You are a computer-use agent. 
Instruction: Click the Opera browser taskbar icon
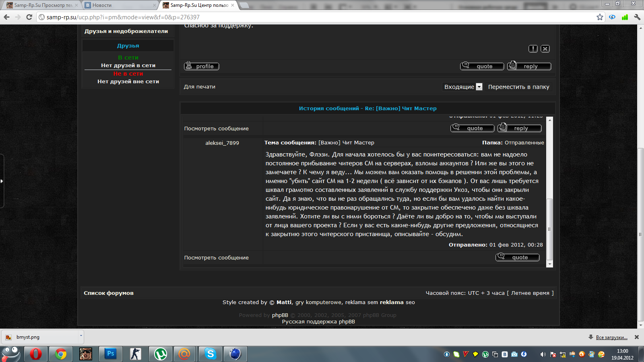[36, 354]
